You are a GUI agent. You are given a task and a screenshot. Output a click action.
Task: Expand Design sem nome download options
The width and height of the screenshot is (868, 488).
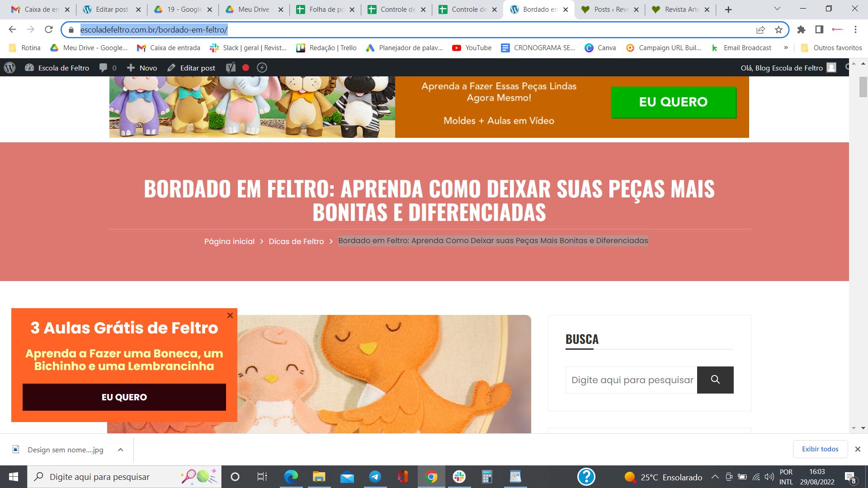pos(120,450)
